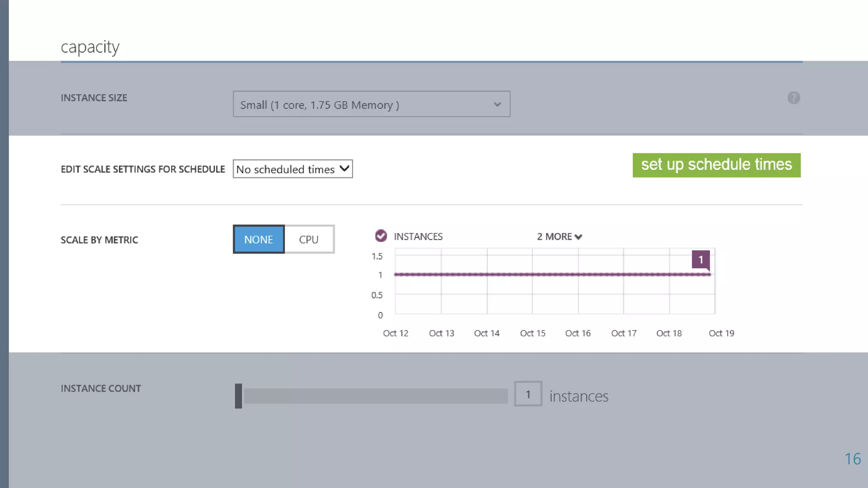Screen dimensions: 868x488
Task: Click the instances line on the chart
Action: (x=551, y=274)
